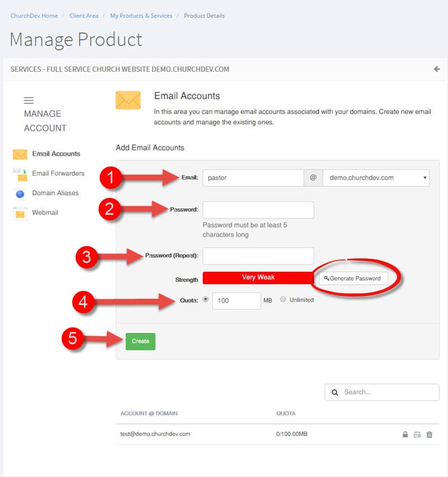
Task: Open the Client Area breadcrumb link
Action: (84, 16)
